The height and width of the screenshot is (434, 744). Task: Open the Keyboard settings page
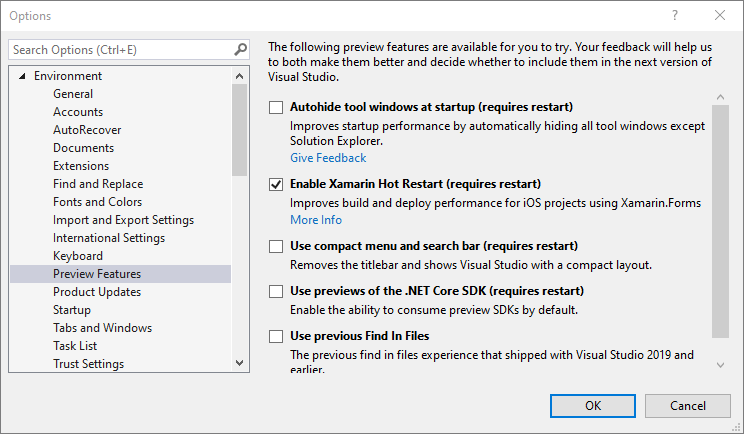click(78, 256)
